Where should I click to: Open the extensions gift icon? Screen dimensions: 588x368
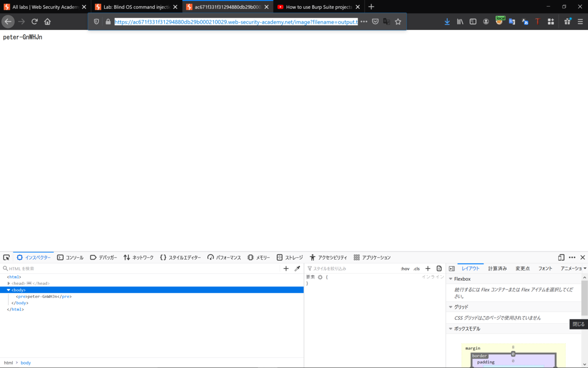[x=567, y=22]
